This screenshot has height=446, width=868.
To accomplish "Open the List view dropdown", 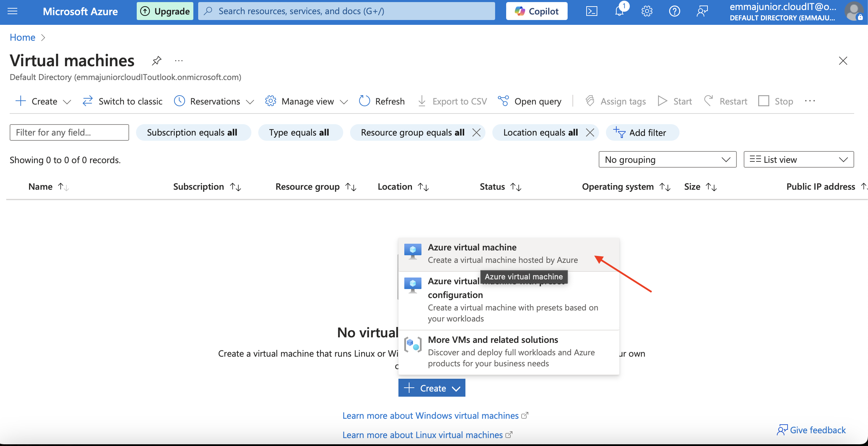I will point(799,159).
